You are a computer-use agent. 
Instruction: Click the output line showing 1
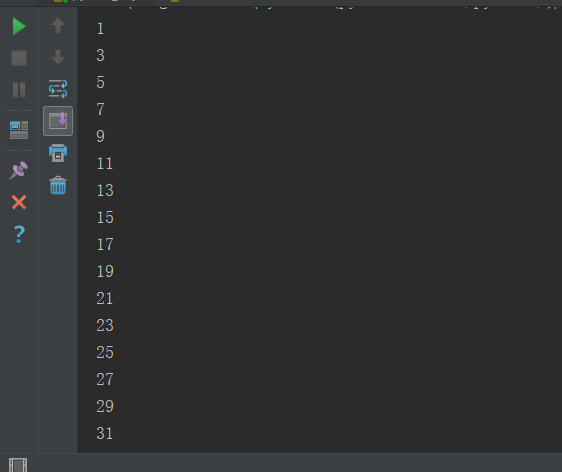100,29
